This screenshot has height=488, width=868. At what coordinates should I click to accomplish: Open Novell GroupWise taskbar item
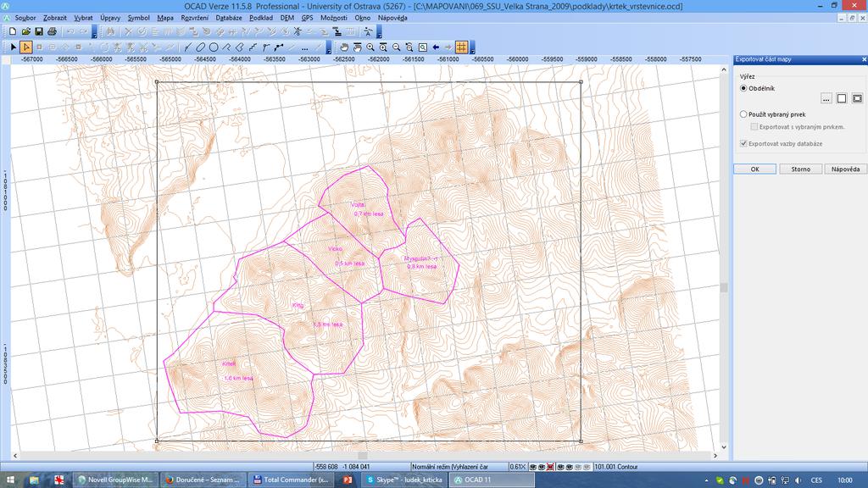tap(115, 480)
